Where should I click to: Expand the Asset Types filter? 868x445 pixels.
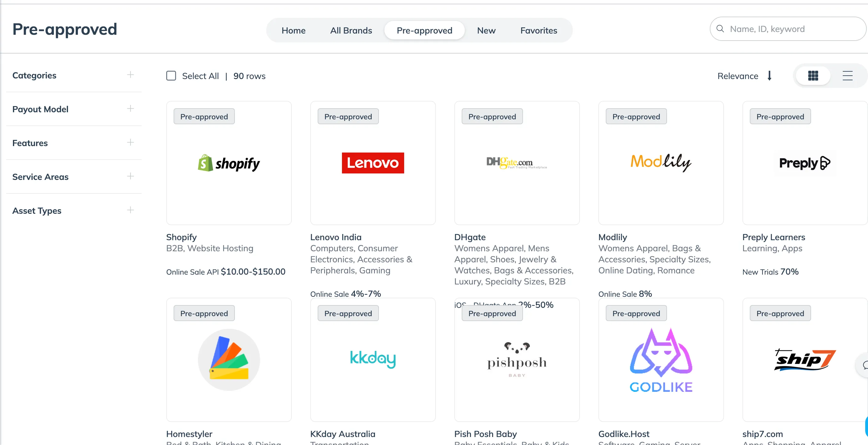coord(131,210)
